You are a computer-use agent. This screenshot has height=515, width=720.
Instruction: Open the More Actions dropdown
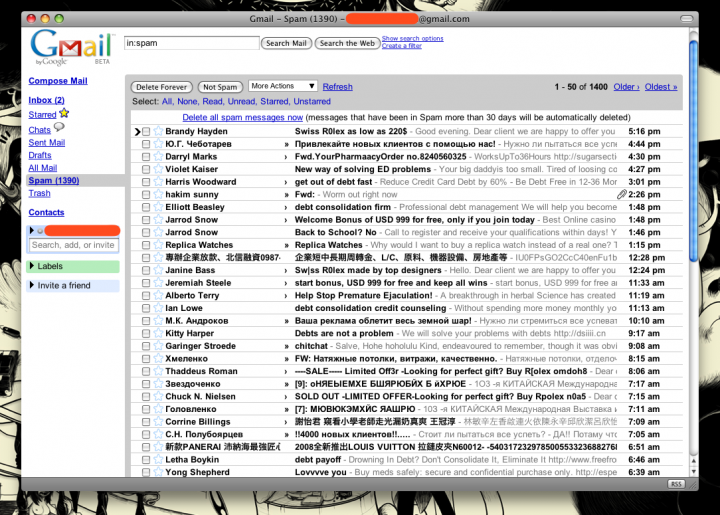[x=282, y=86]
